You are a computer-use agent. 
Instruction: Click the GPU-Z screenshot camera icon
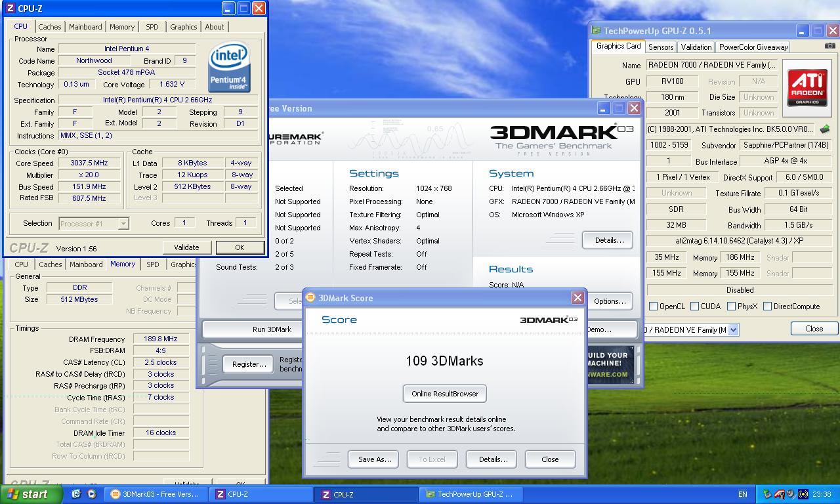pos(830,46)
